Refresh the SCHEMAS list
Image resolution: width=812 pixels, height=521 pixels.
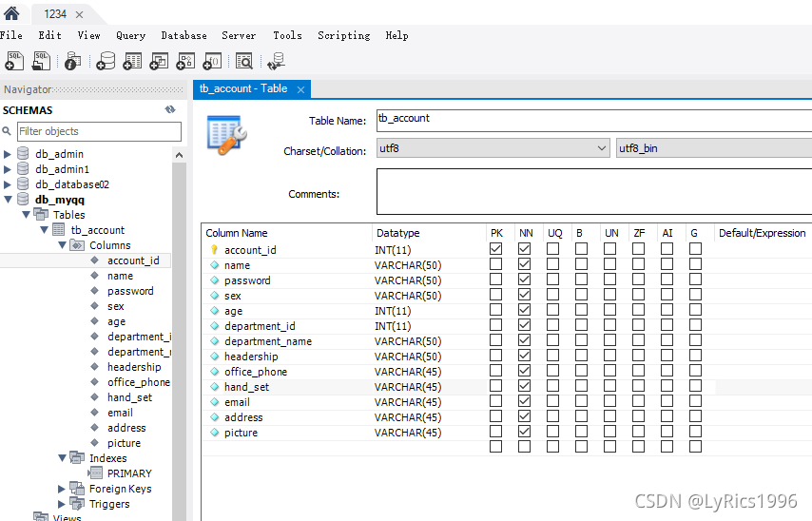170,109
